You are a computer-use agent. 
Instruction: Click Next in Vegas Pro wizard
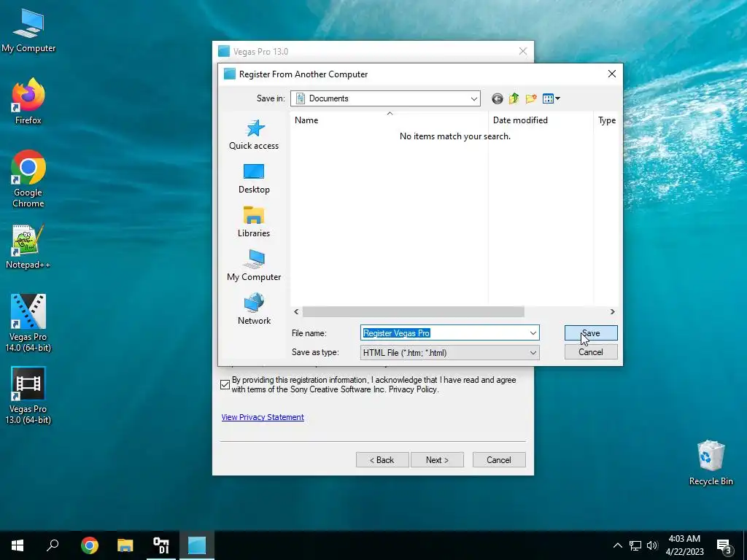coord(437,460)
